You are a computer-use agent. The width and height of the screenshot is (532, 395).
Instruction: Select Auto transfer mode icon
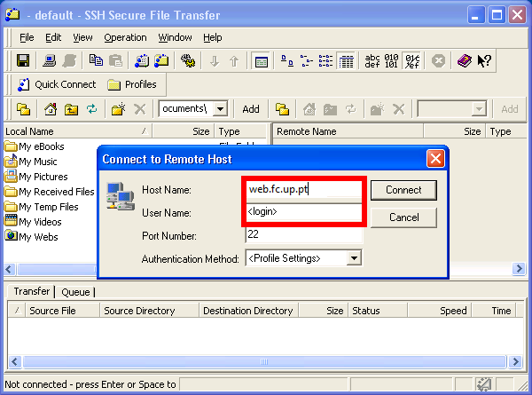coord(412,61)
